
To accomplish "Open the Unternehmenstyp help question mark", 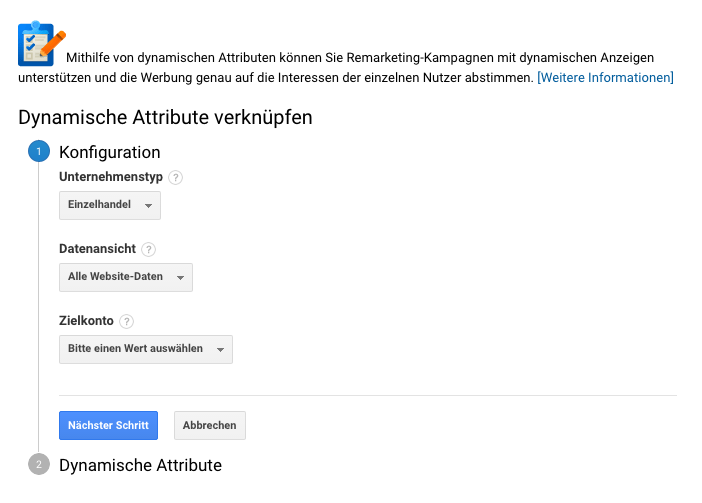I will coord(176,178).
